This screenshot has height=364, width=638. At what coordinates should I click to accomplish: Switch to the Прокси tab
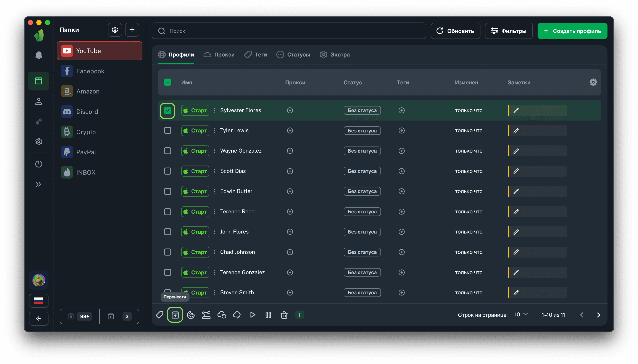click(219, 55)
